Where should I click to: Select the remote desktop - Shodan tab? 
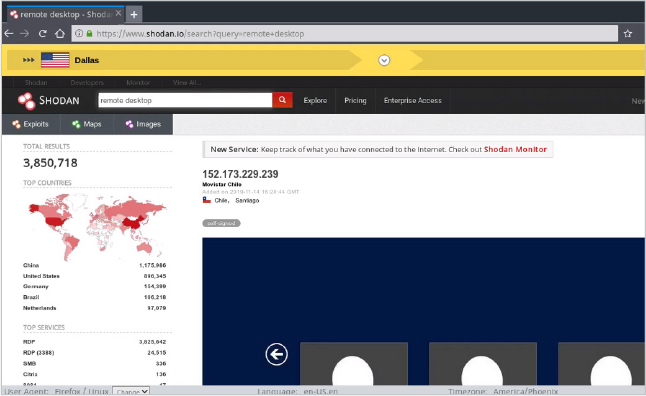tap(66, 14)
